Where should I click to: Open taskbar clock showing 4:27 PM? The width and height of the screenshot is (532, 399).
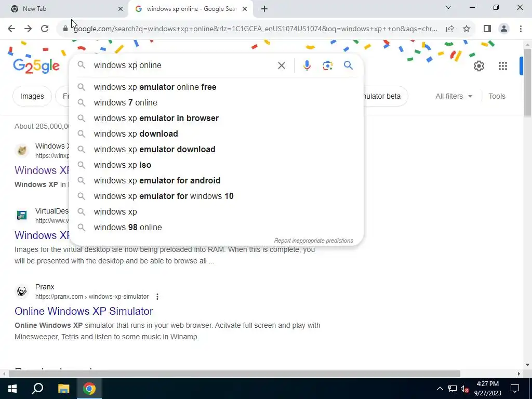(487, 389)
